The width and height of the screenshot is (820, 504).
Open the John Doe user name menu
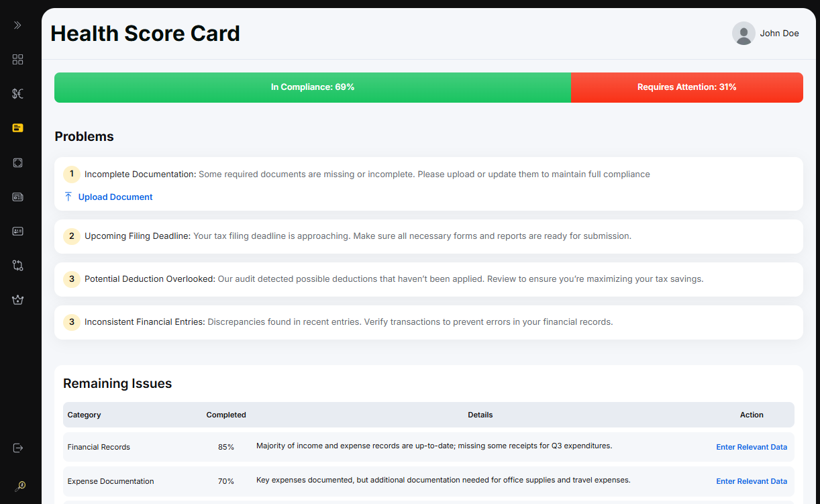click(x=779, y=34)
